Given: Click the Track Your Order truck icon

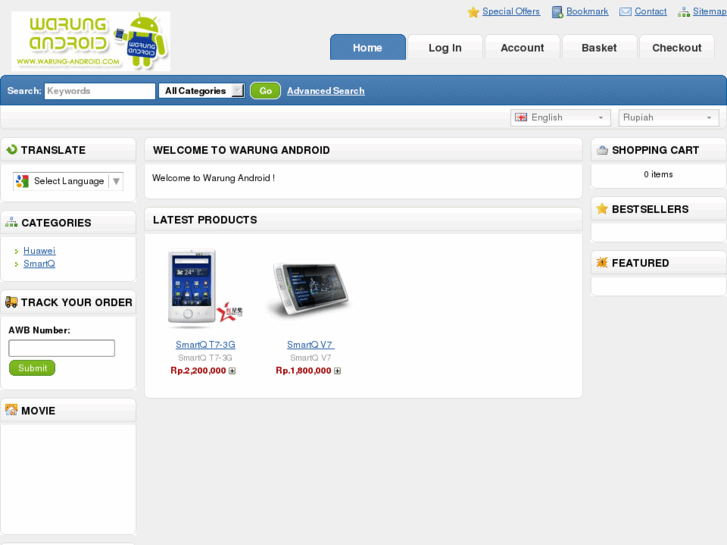Looking at the screenshot, I should (x=11, y=302).
